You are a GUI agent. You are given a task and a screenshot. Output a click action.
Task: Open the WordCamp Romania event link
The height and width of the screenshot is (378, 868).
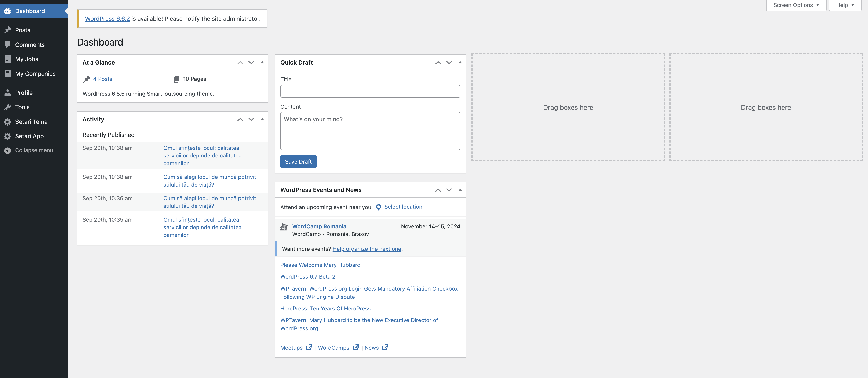tap(319, 226)
